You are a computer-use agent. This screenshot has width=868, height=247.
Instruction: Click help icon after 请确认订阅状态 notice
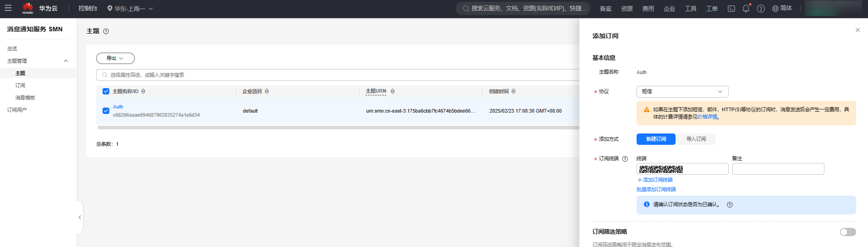coord(730,205)
